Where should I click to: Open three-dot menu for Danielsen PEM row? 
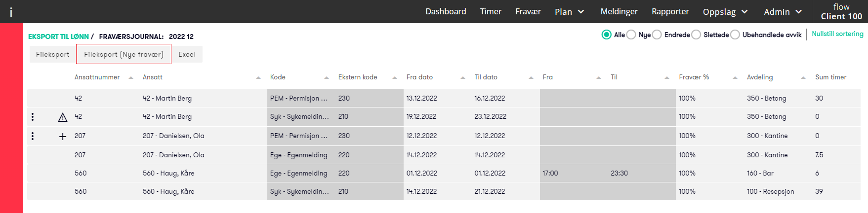tap(33, 136)
